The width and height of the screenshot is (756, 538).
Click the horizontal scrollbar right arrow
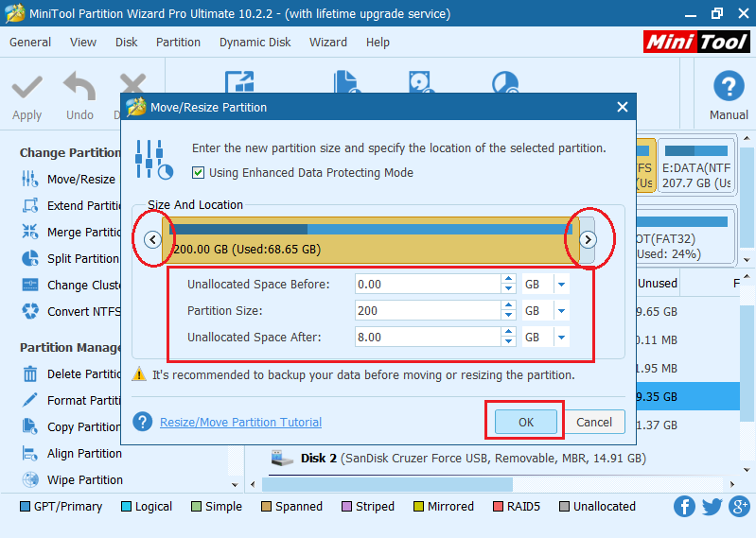(732, 484)
